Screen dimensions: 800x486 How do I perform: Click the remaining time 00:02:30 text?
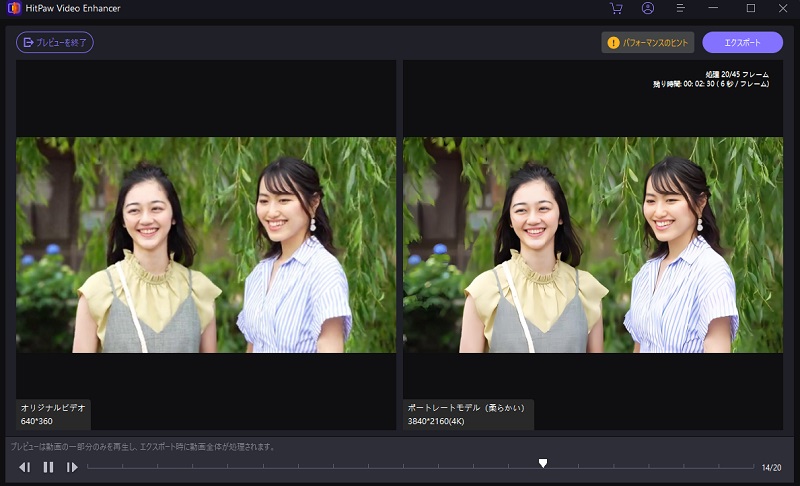tap(711, 84)
